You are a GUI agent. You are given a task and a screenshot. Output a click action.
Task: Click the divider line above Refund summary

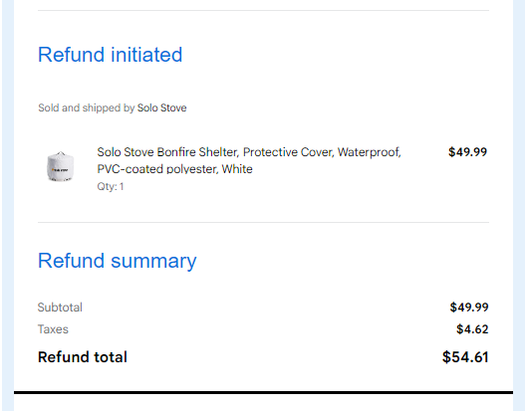(263, 222)
